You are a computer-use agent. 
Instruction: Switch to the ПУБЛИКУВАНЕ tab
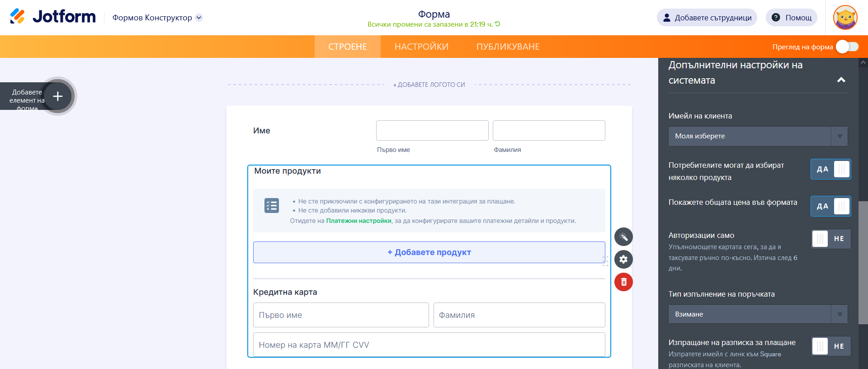(x=508, y=47)
